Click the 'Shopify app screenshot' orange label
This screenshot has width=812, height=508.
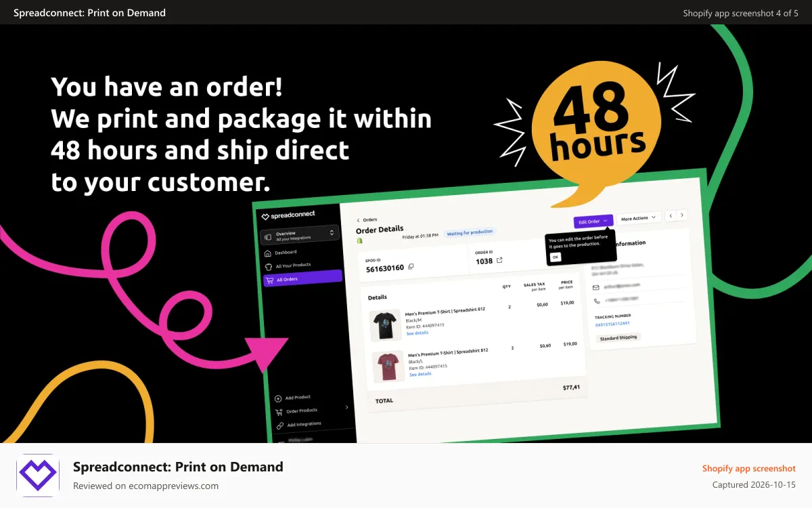point(749,468)
